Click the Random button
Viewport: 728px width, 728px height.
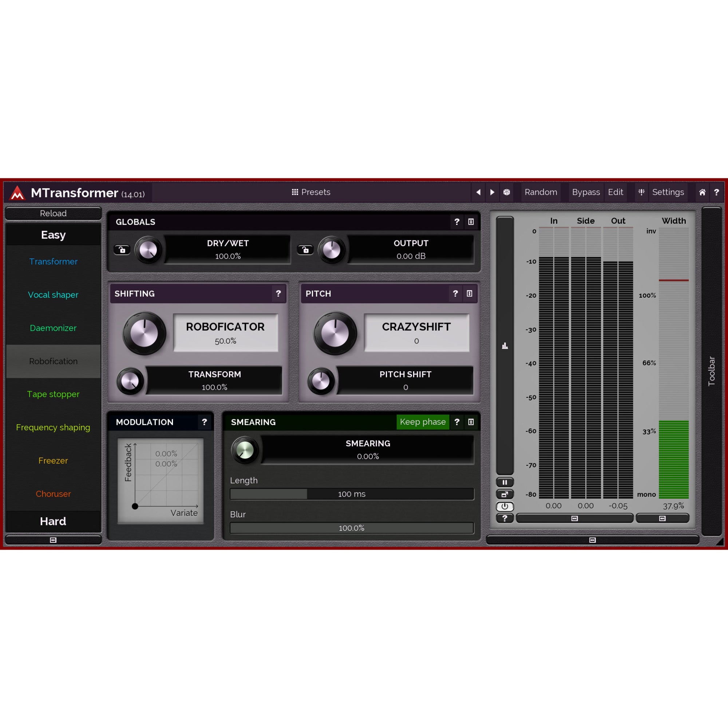pos(541,192)
